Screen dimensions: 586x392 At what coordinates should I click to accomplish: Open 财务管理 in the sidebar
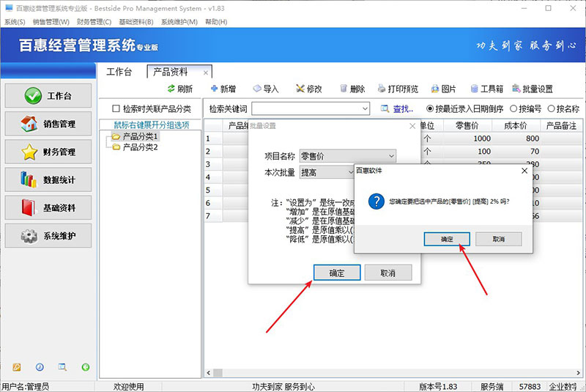[x=48, y=152]
